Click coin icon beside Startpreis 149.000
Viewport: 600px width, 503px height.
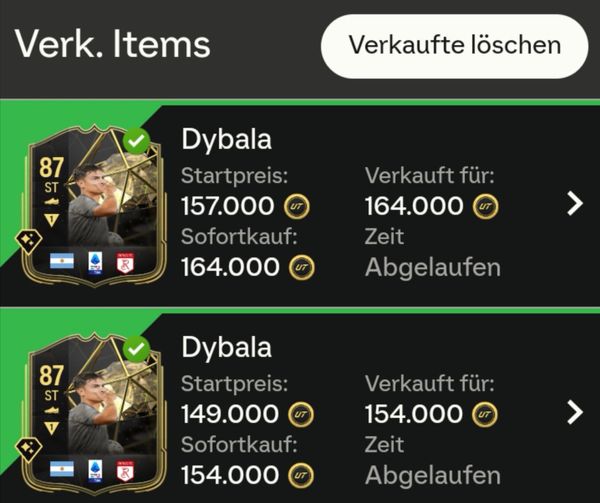(x=300, y=414)
